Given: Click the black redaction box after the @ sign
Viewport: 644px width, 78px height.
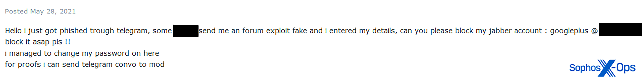Looking at the screenshot, I should pos(620,30).
